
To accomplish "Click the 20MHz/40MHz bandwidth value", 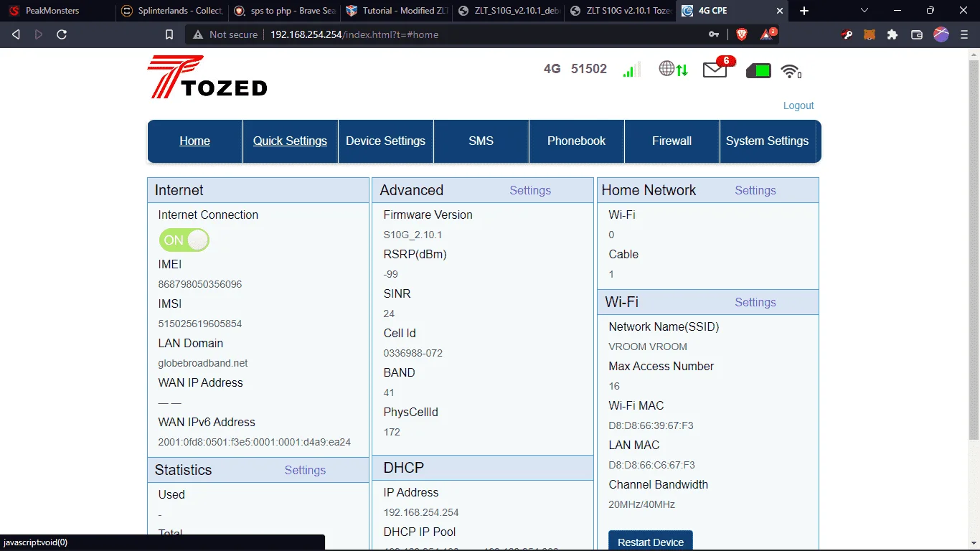I will (642, 504).
